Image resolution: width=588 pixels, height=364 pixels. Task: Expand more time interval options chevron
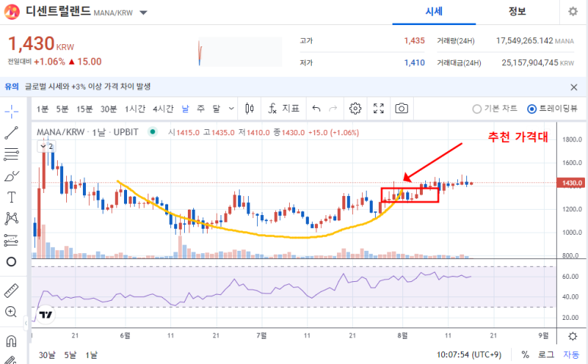(231, 109)
